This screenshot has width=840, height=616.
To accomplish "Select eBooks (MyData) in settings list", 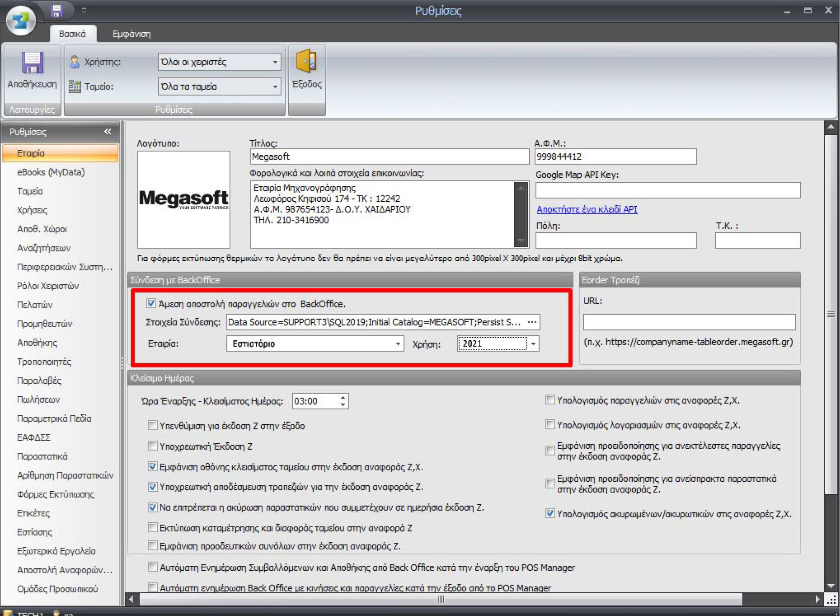I will 51,172.
